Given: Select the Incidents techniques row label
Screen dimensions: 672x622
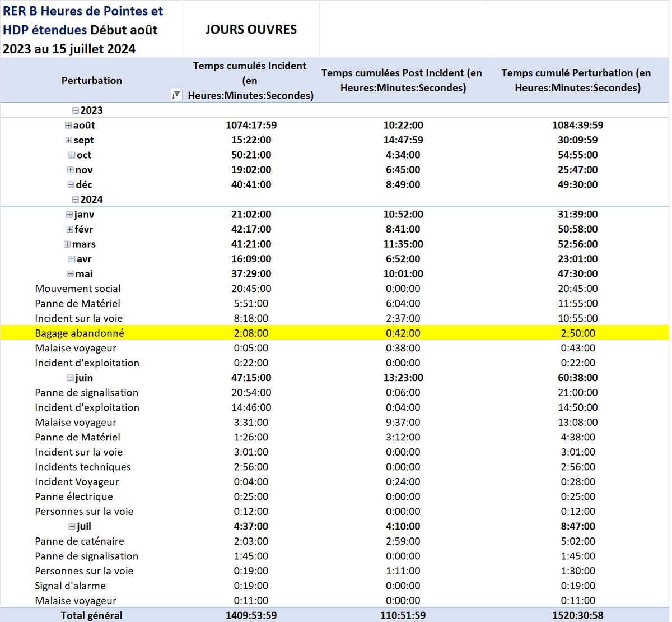Looking at the screenshot, I should click(83, 467).
